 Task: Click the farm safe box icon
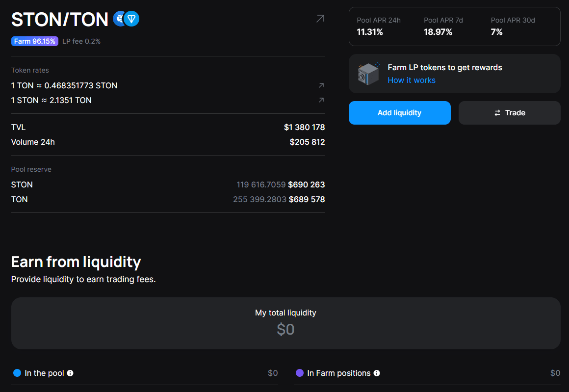coord(368,74)
